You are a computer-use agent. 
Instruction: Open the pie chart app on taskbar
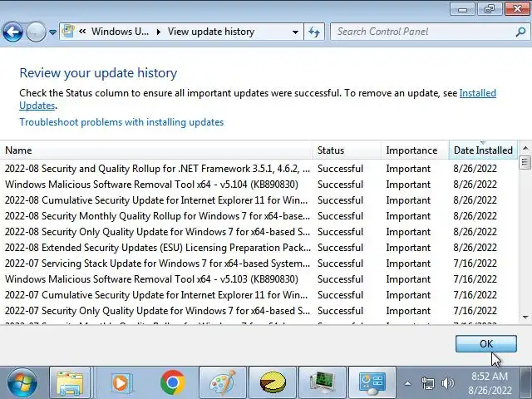[x=273, y=383]
